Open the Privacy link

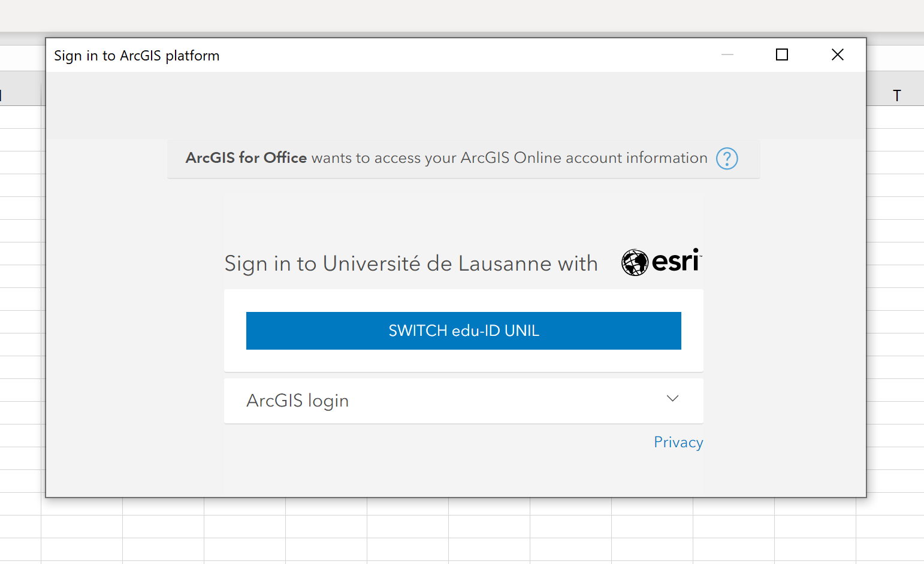678,442
